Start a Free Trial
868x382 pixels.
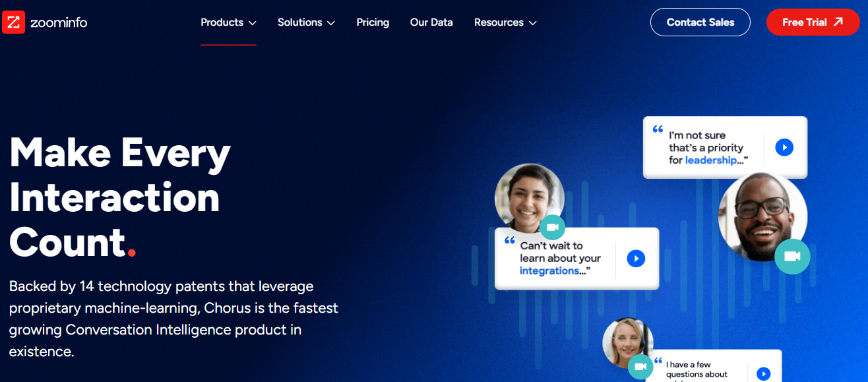[x=804, y=22]
